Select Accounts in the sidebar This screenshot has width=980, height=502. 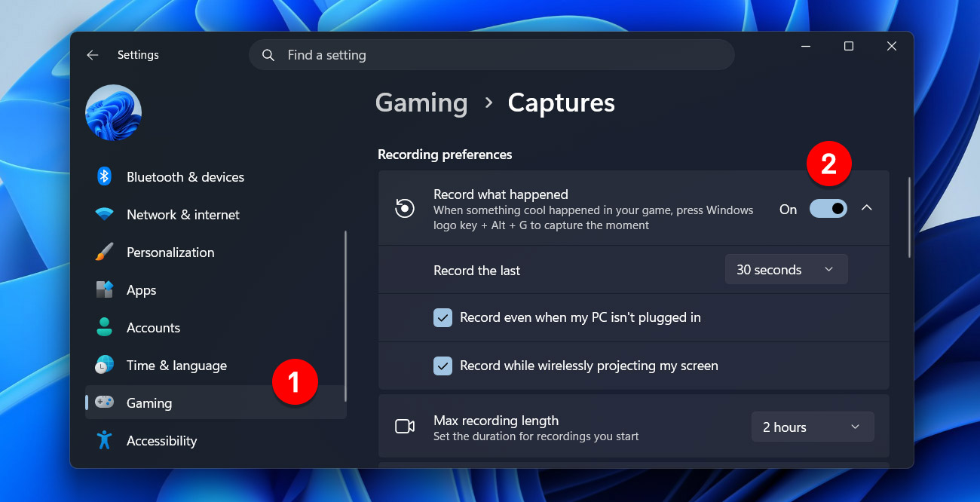[x=216, y=328]
